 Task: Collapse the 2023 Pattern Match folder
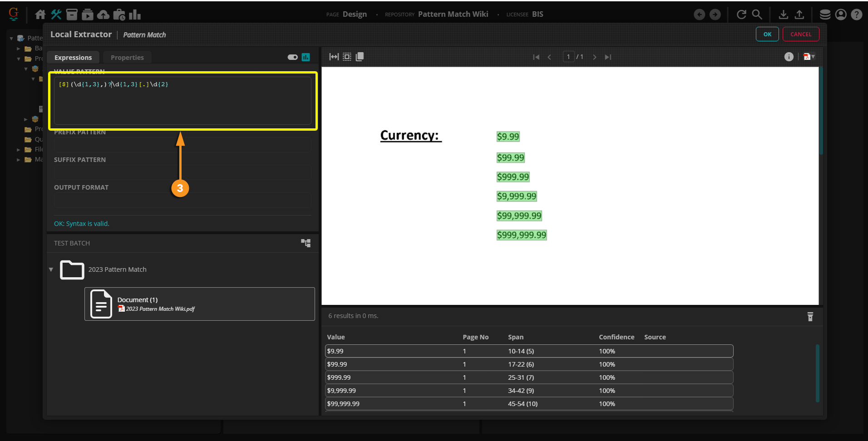[x=51, y=269]
